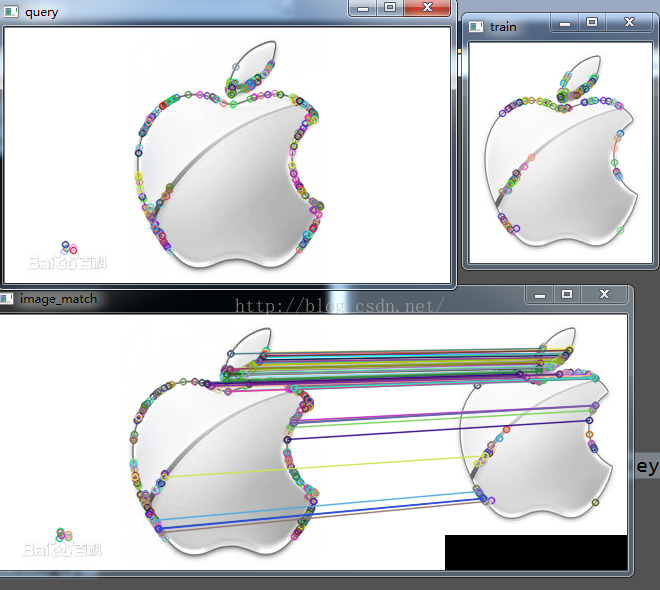Close the image_match window
Viewport: 660px width, 590px height.
pos(604,294)
